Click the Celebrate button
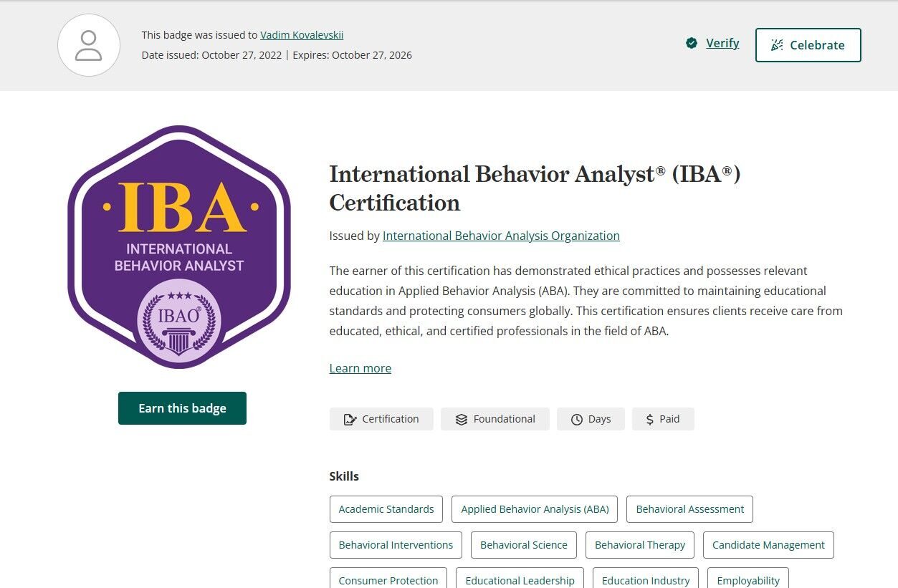Viewport: 898px width, 588px height. (x=808, y=45)
